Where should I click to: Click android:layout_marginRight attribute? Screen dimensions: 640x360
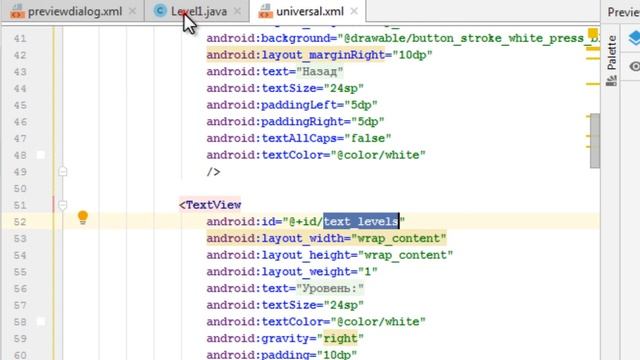pyautogui.click(x=296, y=55)
